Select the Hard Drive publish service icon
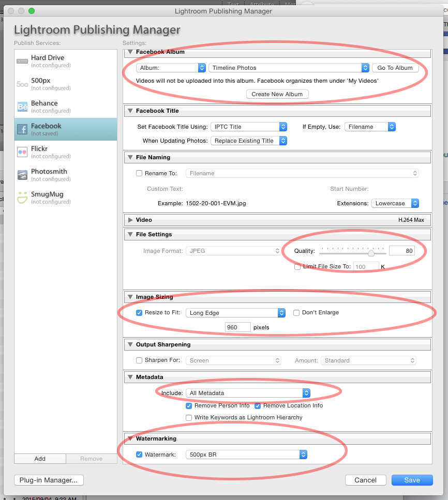 coord(22,61)
